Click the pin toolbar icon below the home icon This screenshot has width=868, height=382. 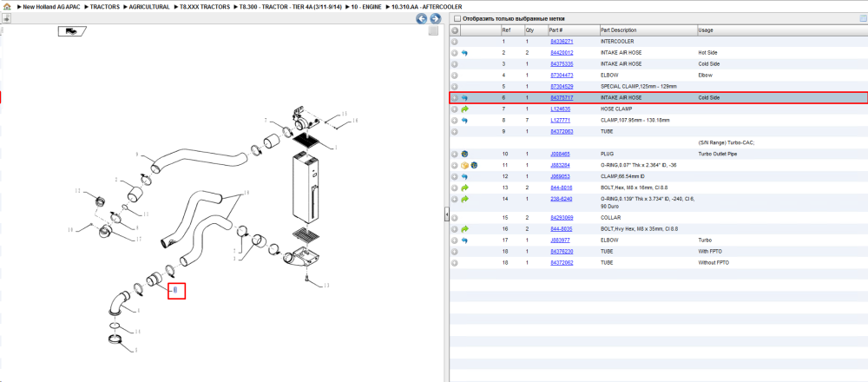[6, 18]
